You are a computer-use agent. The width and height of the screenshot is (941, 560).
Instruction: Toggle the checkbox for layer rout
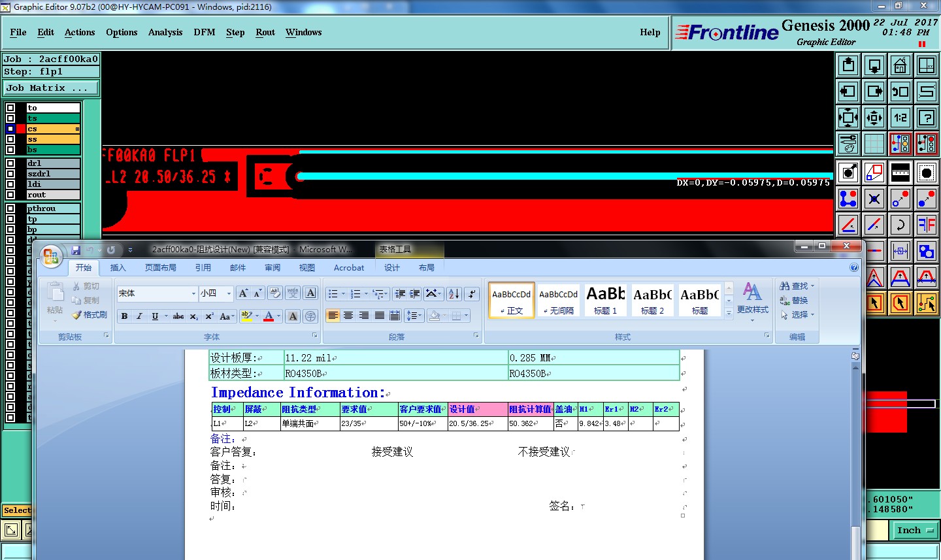pyautogui.click(x=10, y=195)
